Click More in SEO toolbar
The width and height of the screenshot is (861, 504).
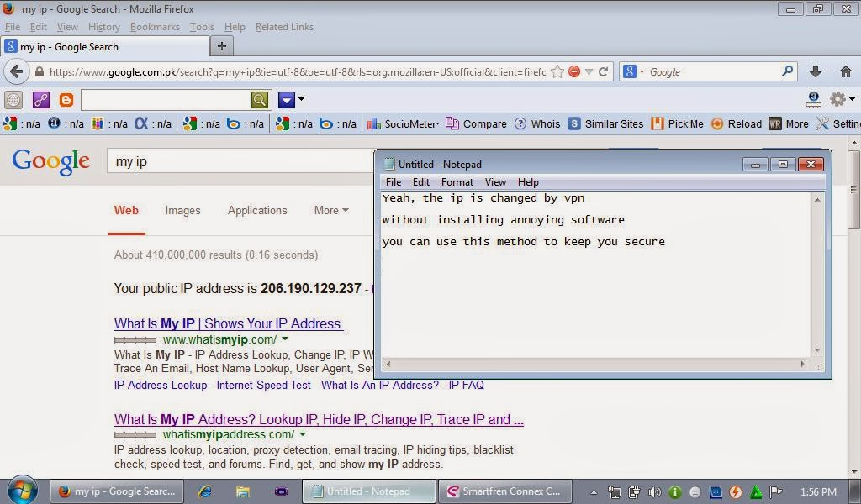(x=789, y=124)
